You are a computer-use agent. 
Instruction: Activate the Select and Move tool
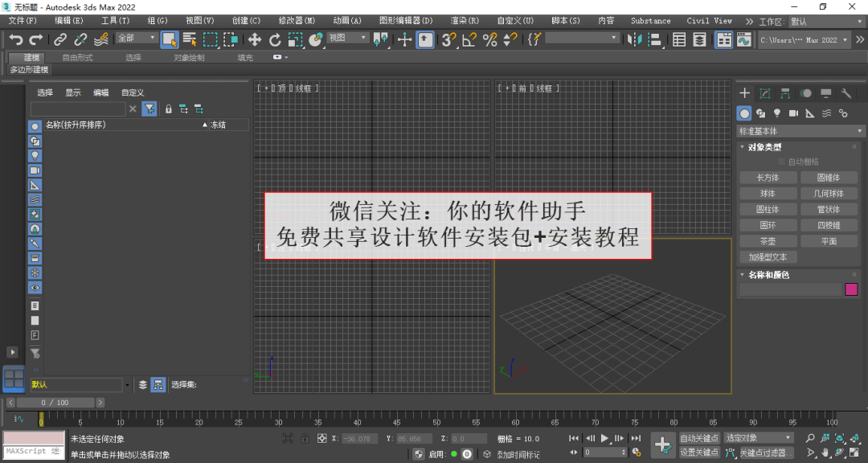point(255,39)
